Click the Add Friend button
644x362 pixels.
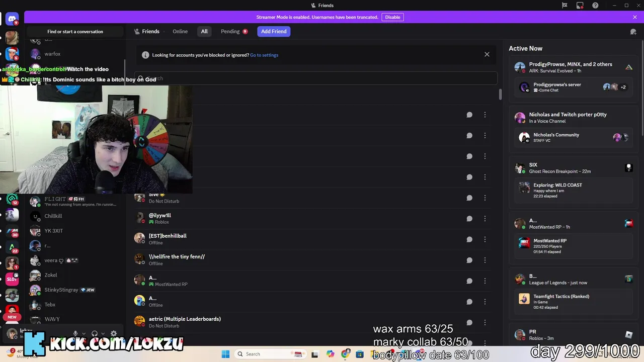pyautogui.click(x=274, y=31)
